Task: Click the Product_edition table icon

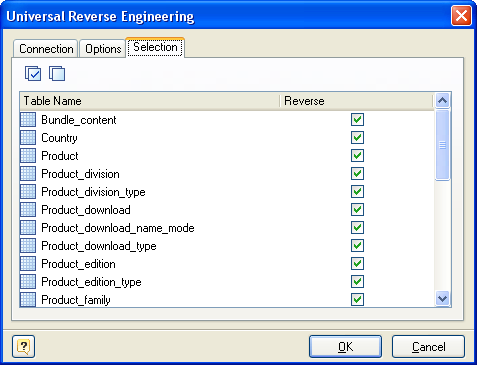Action: (x=28, y=264)
